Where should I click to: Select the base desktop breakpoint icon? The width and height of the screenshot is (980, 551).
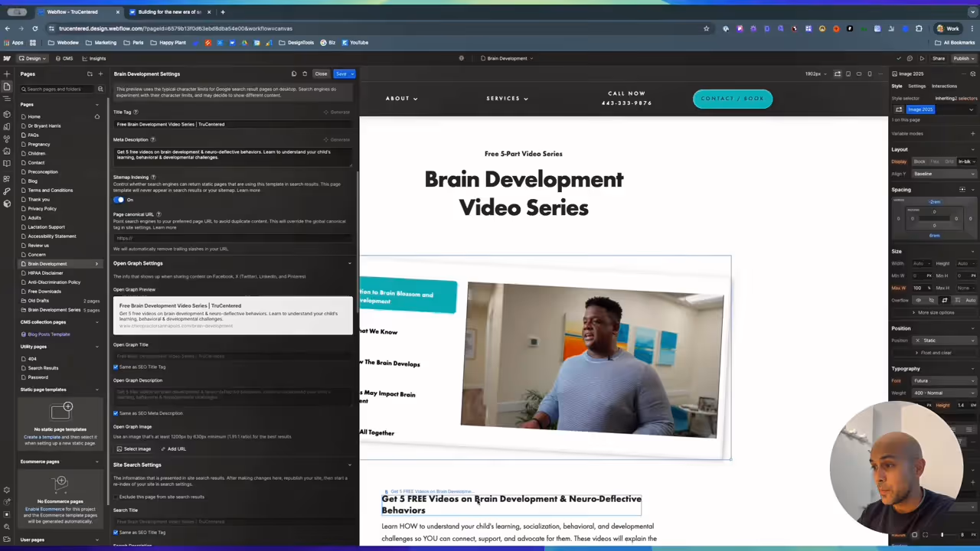tap(837, 74)
